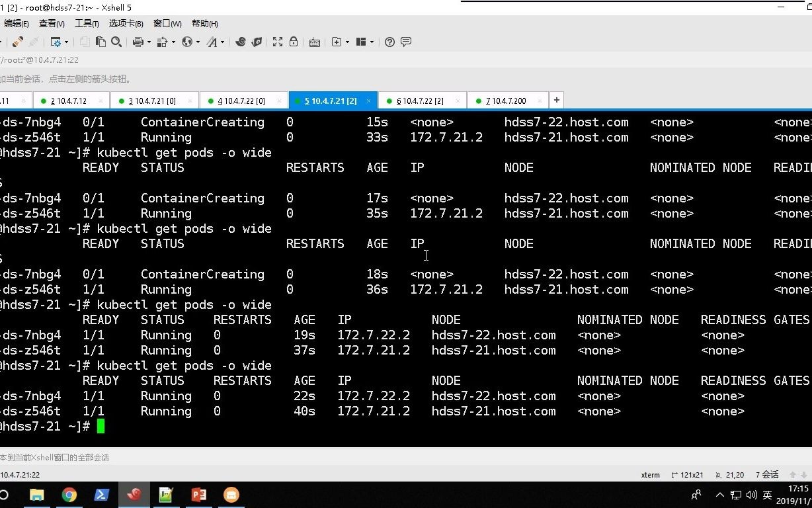Expand the font dropdown arrow
The image size is (812, 508).
[222, 42]
